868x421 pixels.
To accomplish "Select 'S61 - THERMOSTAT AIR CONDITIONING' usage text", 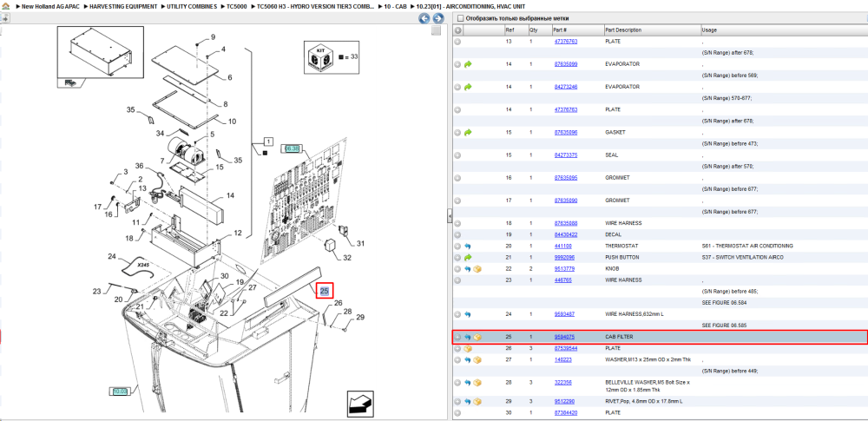I will click(747, 246).
